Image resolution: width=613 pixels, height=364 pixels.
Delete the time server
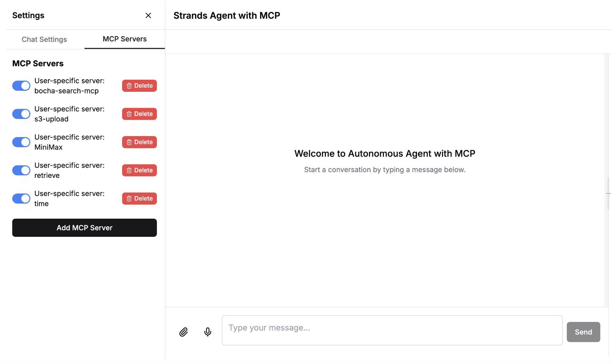(139, 199)
